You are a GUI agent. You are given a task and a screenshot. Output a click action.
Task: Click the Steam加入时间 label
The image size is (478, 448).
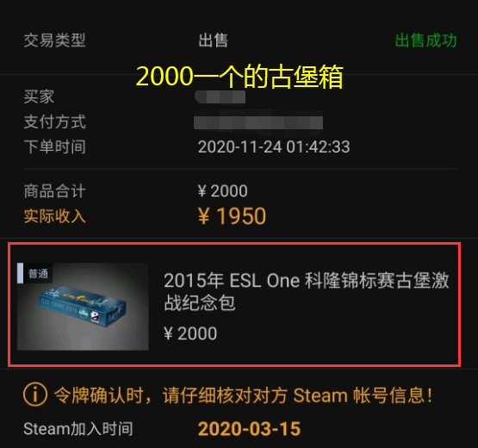[78, 428]
